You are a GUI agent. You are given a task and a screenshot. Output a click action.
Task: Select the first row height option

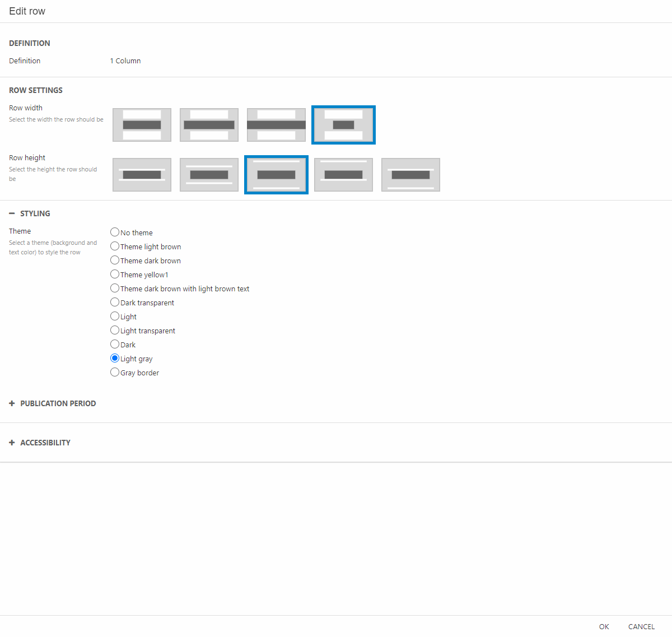point(142,175)
